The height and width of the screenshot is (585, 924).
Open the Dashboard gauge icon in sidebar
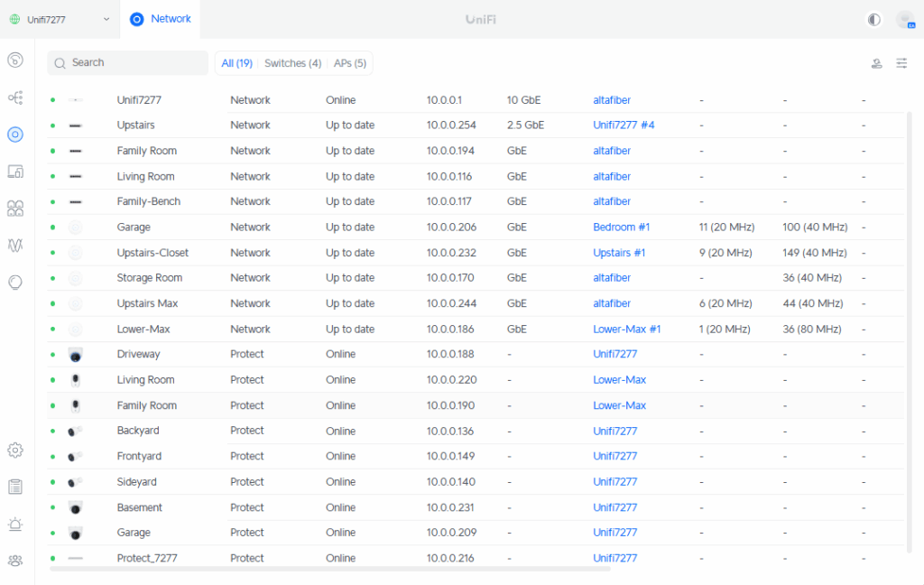coord(15,60)
